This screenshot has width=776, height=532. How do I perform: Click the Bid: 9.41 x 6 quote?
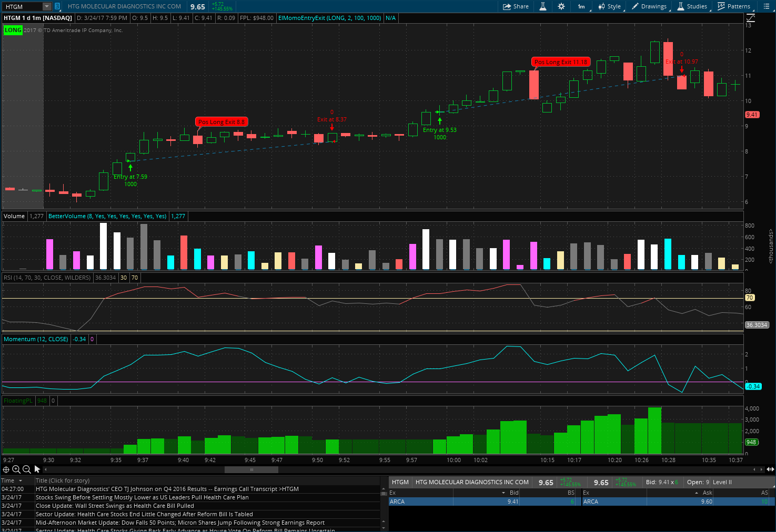pos(662,482)
